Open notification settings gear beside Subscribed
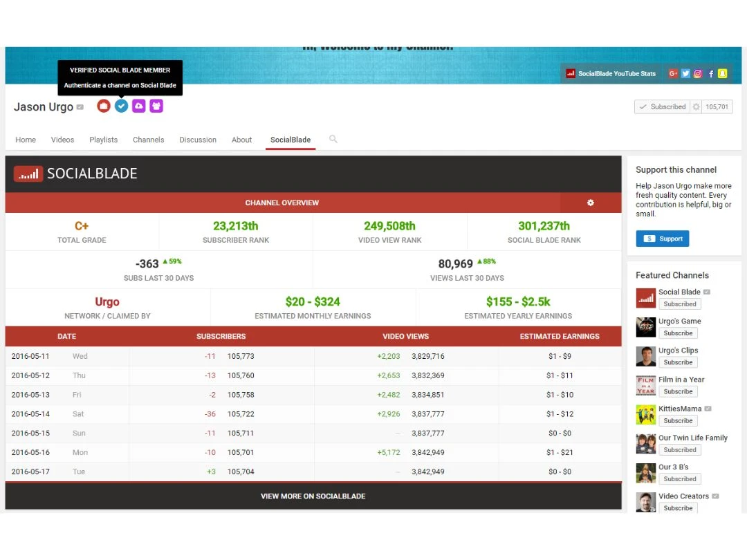 [696, 106]
